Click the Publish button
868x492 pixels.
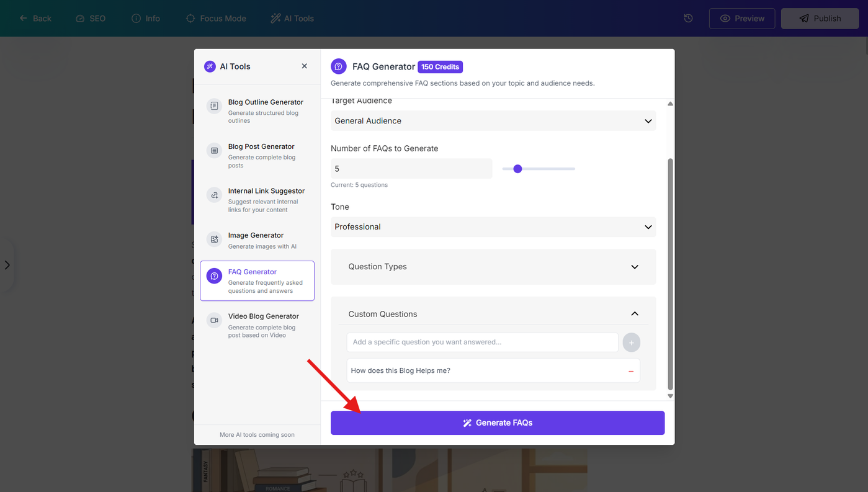pos(820,19)
